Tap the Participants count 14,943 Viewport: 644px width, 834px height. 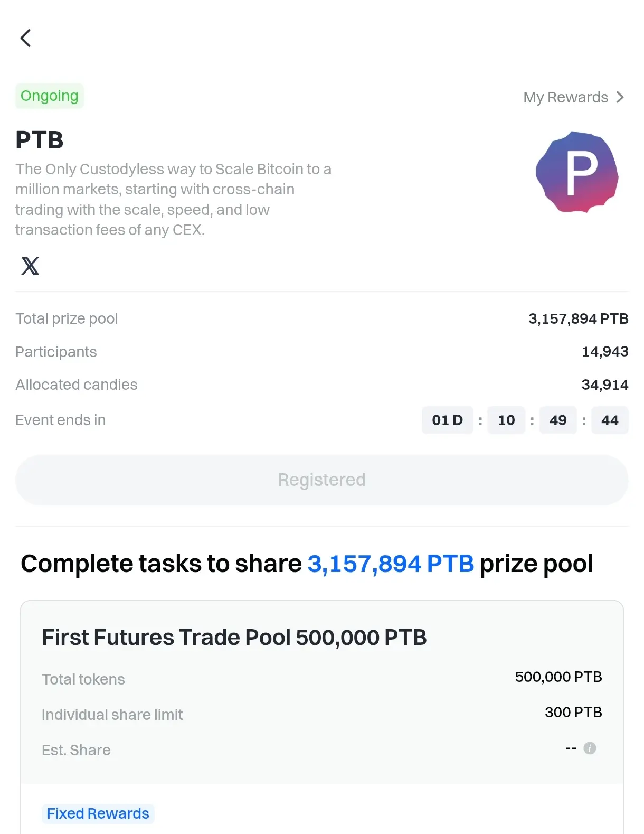pos(605,352)
